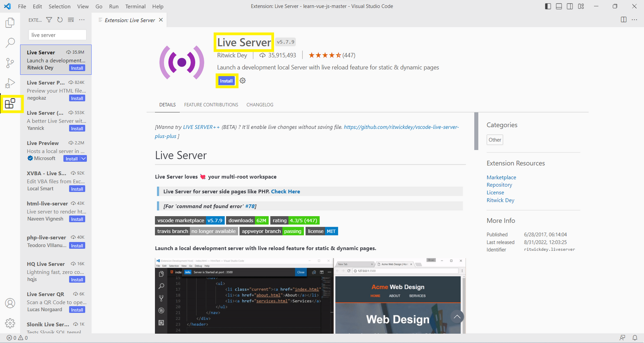
Task: Open feedback icon in status bar
Action: pyautogui.click(x=623, y=338)
